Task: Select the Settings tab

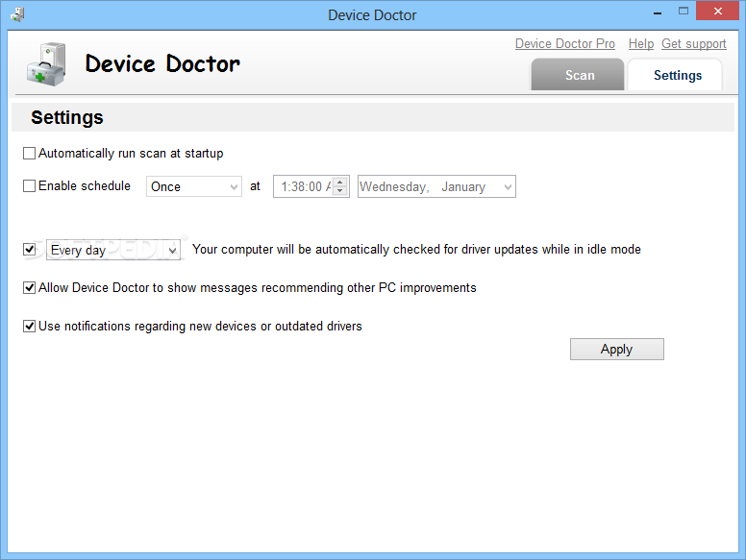Action: [x=675, y=75]
